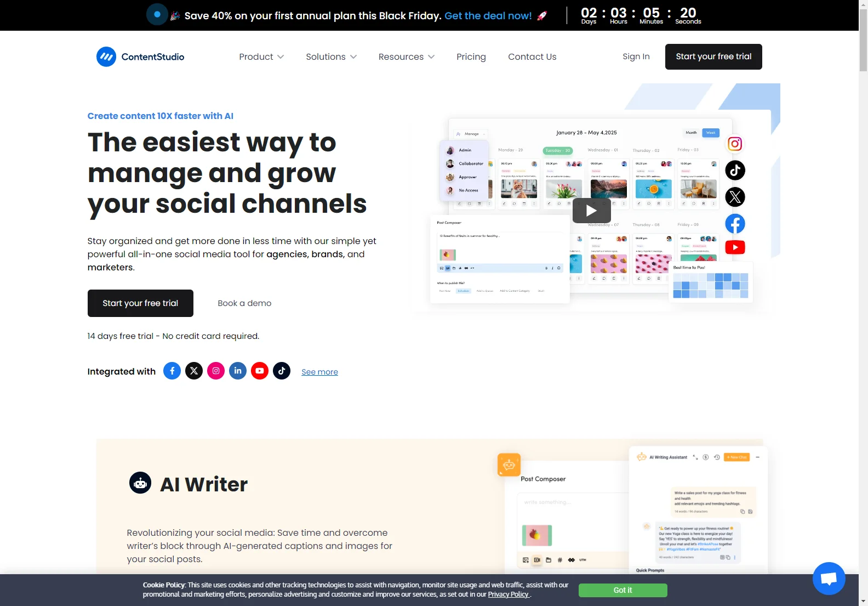Open the Privacy Policy link
The image size is (868, 606).
[509, 594]
